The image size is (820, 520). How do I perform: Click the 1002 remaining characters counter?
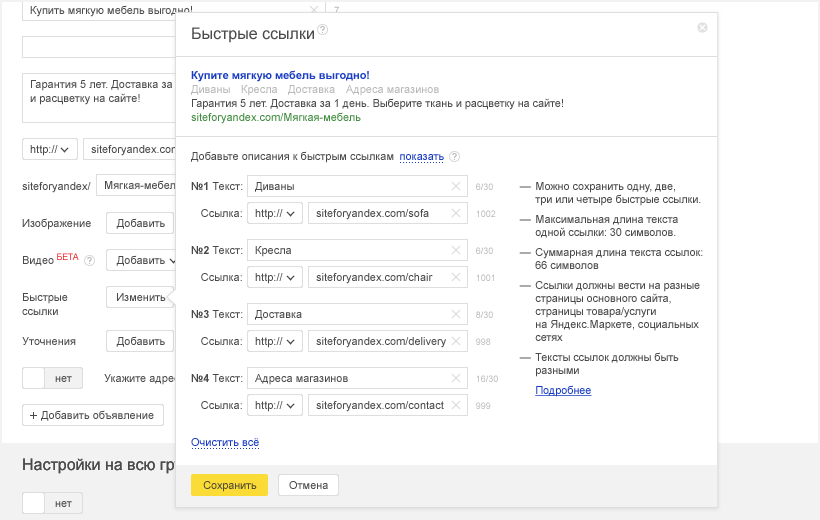coord(485,213)
